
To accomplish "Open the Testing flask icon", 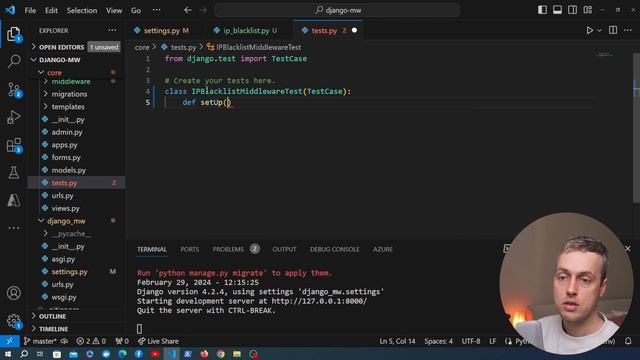I will coord(13,172).
